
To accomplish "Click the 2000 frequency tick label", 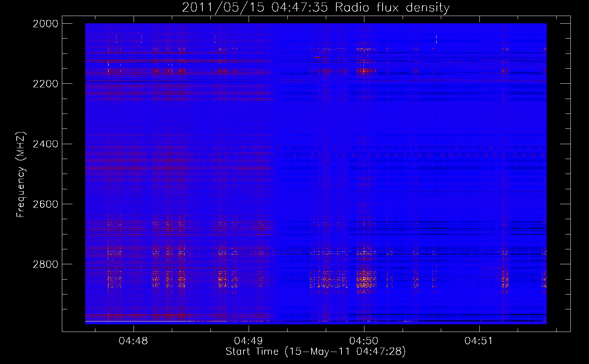I will pyautogui.click(x=46, y=24).
